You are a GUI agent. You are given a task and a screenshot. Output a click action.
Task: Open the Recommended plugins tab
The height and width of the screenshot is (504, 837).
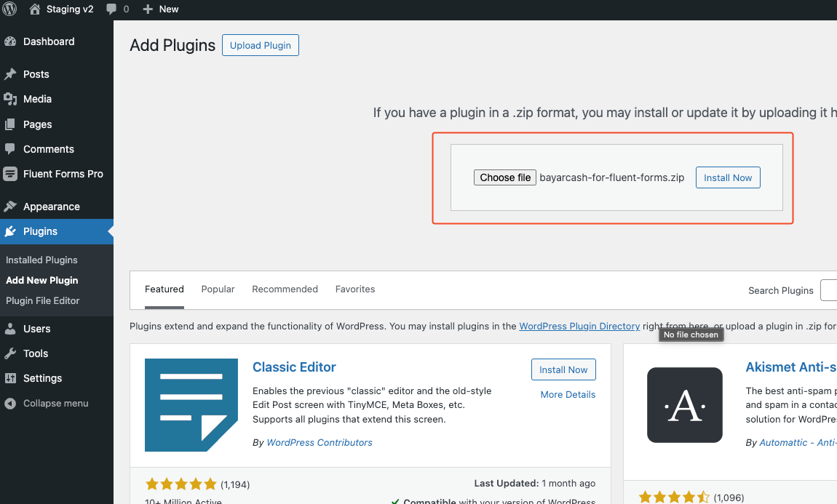pyautogui.click(x=285, y=289)
